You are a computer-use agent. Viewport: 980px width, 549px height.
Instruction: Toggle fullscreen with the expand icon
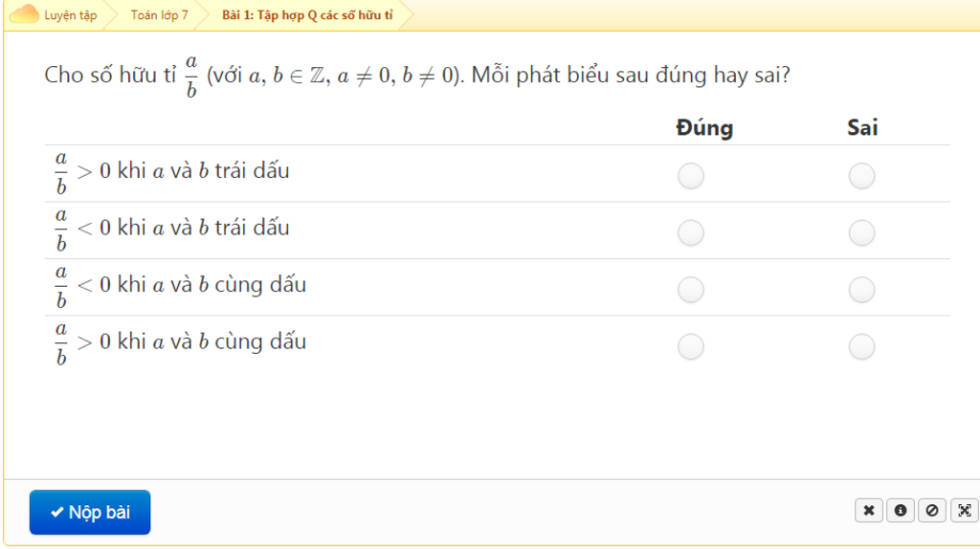point(965,511)
